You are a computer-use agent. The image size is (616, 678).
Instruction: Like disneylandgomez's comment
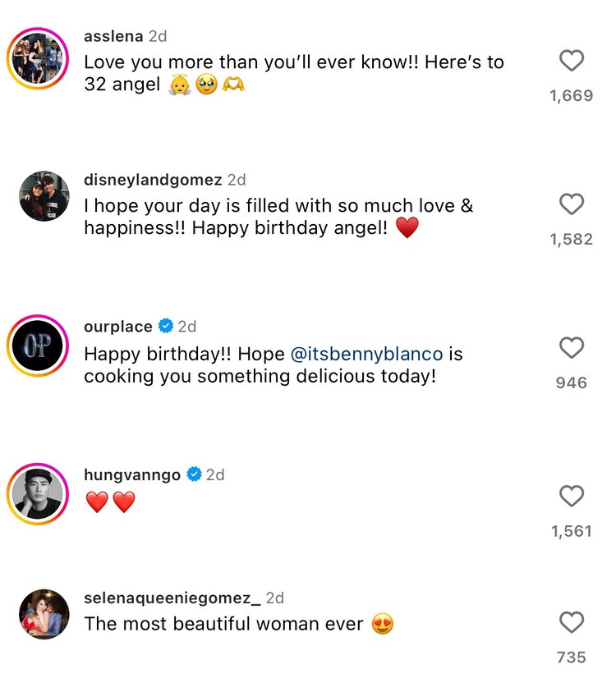coord(572,205)
